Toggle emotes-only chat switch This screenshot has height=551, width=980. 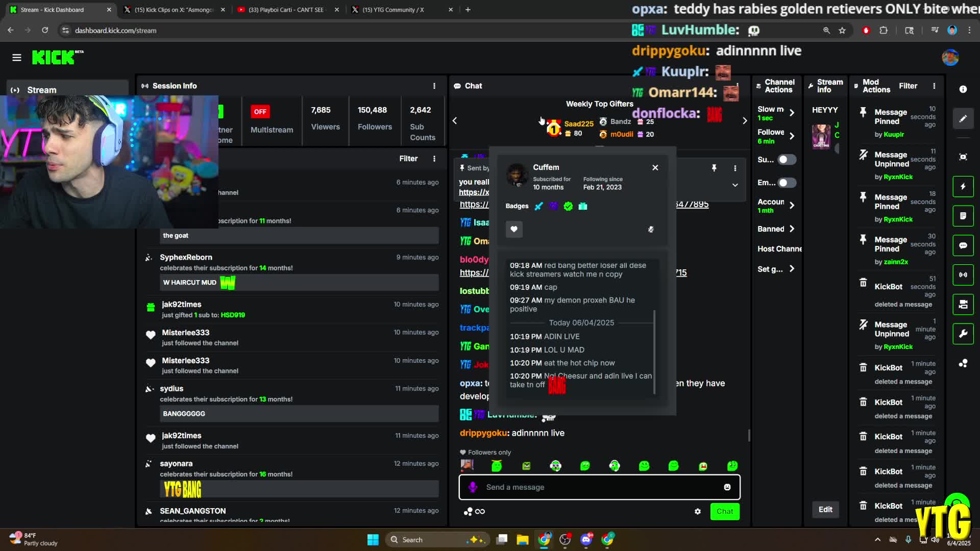[787, 183]
